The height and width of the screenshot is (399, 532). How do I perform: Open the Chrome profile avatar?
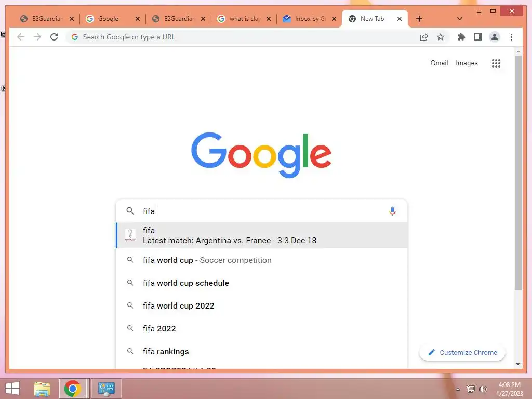coord(495,37)
